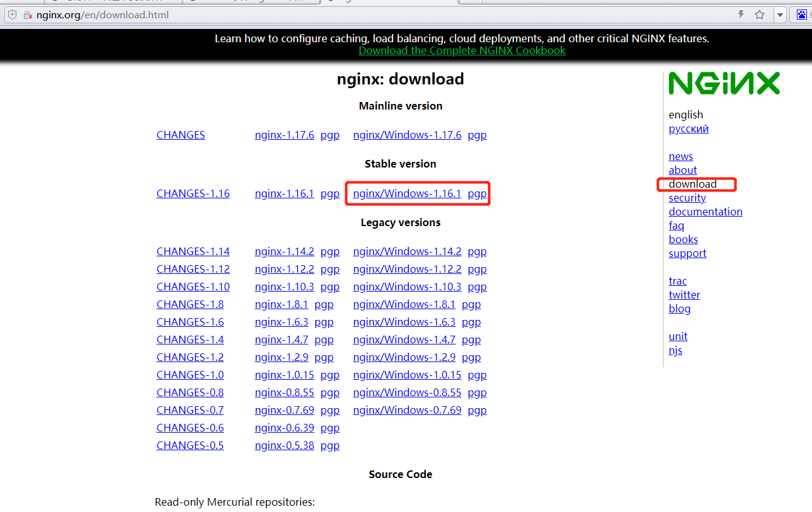Image resolution: width=812 pixels, height=512 pixels.
Task: Open the faq page in sidebar
Action: 677,225
